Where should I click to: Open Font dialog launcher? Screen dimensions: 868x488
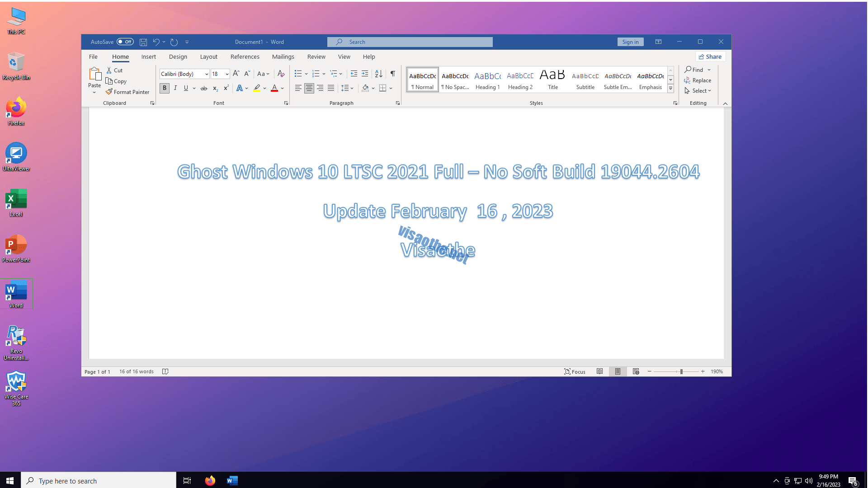(x=286, y=103)
